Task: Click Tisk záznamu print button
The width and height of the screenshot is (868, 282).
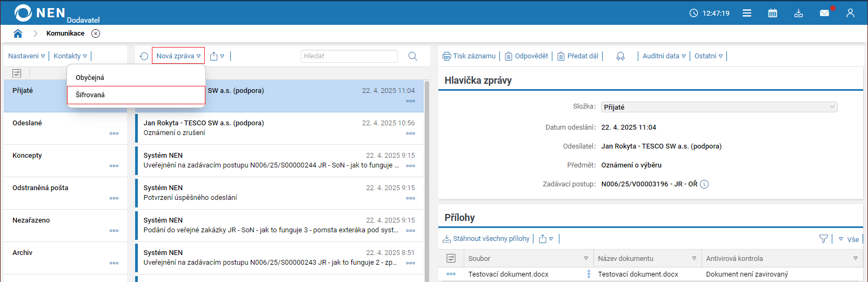Action: [x=469, y=56]
